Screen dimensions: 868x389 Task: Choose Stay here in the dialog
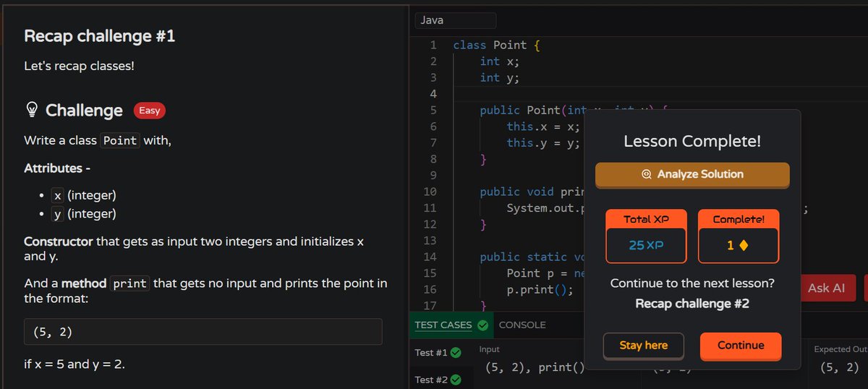tap(644, 346)
